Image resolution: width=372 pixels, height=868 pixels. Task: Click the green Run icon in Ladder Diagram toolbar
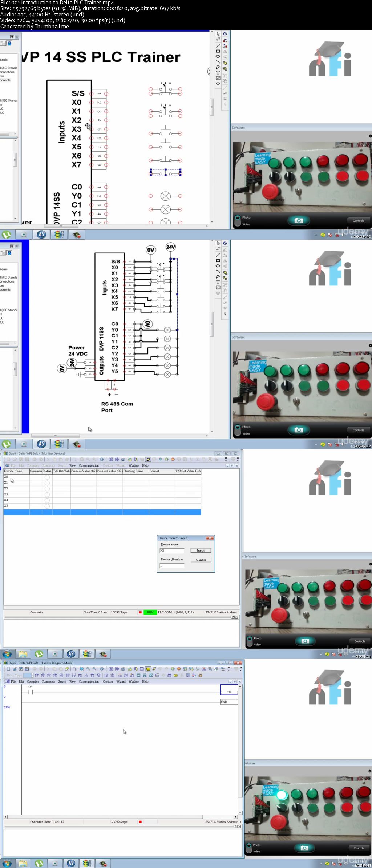173,669
